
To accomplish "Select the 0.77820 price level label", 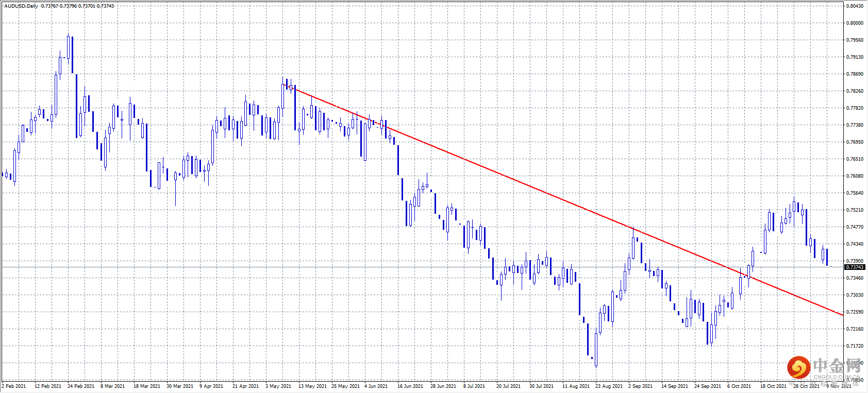I will [855, 108].
